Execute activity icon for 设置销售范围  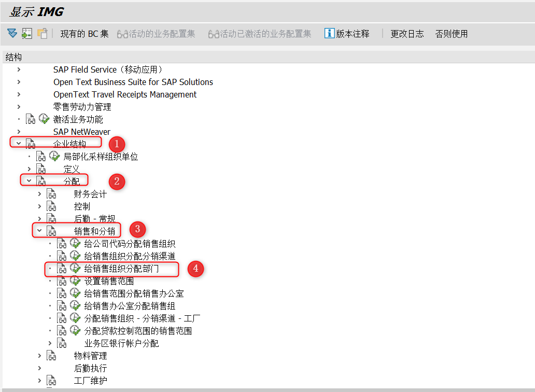coord(75,281)
